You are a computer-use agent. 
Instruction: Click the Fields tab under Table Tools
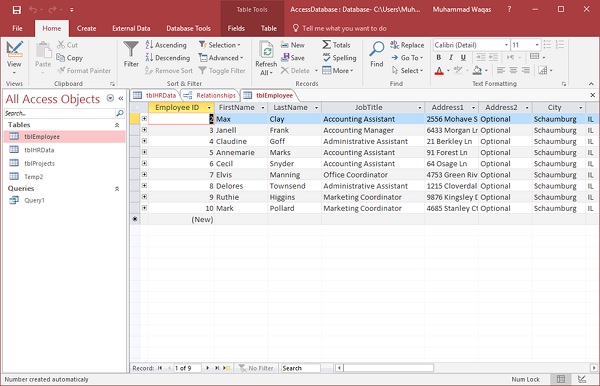coord(236,28)
